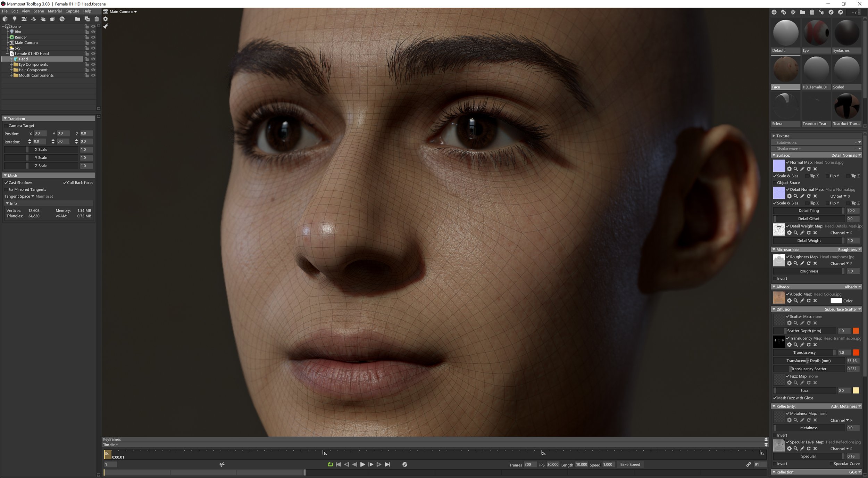Viewport: 868px width, 478px height.
Task: Open the Scene menu
Action: [39, 11]
